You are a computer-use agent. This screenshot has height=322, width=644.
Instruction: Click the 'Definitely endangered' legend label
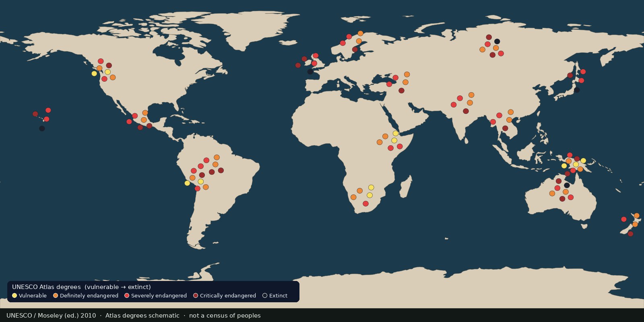coord(89,295)
